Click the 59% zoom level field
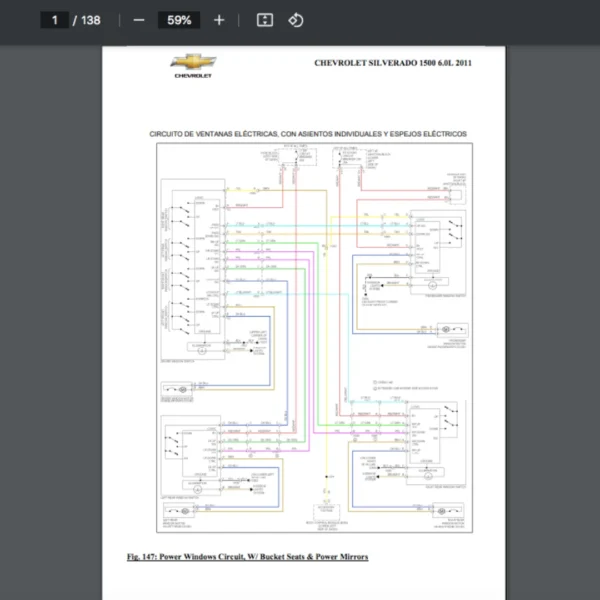Viewport: 600px width, 600px height. pos(179,20)
